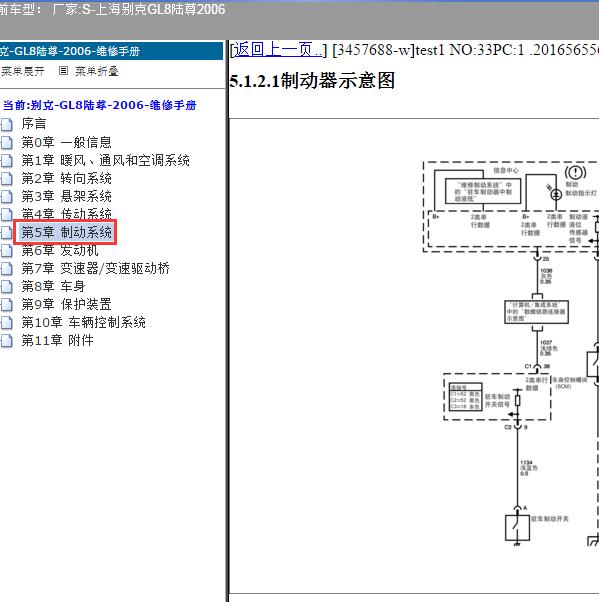Open the 序言 entry
The image size is (599, 602).
tap(34, 124)
